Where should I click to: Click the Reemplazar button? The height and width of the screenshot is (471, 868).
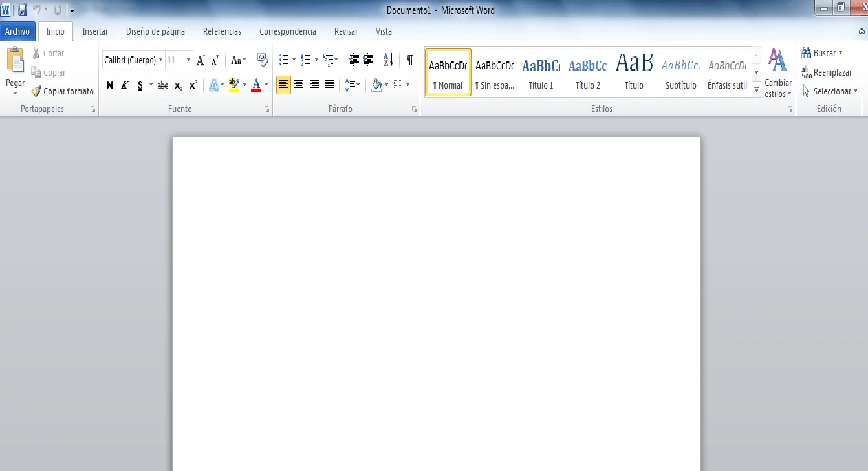[827, 72]
